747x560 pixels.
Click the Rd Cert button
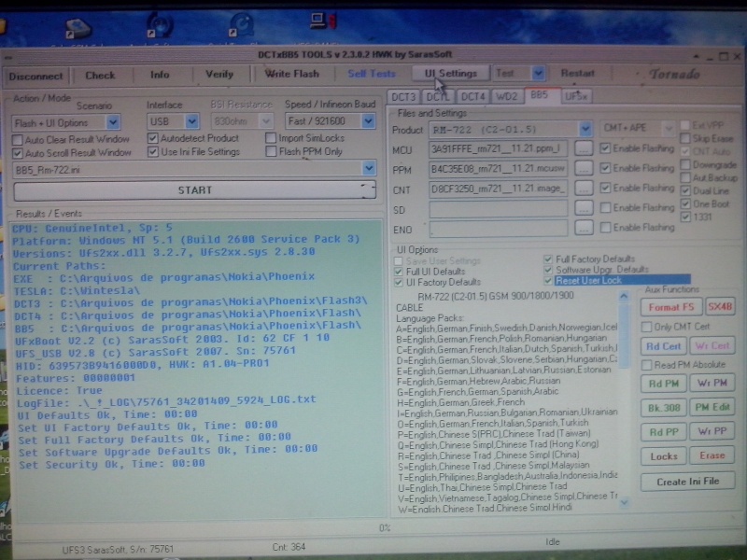(x=664, y=346)
